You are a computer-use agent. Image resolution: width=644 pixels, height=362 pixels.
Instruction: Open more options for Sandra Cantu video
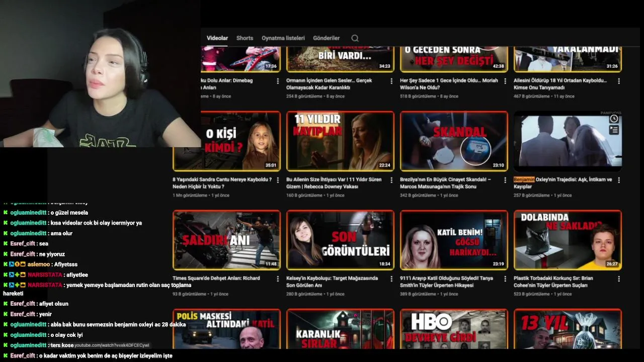[278, 180]
